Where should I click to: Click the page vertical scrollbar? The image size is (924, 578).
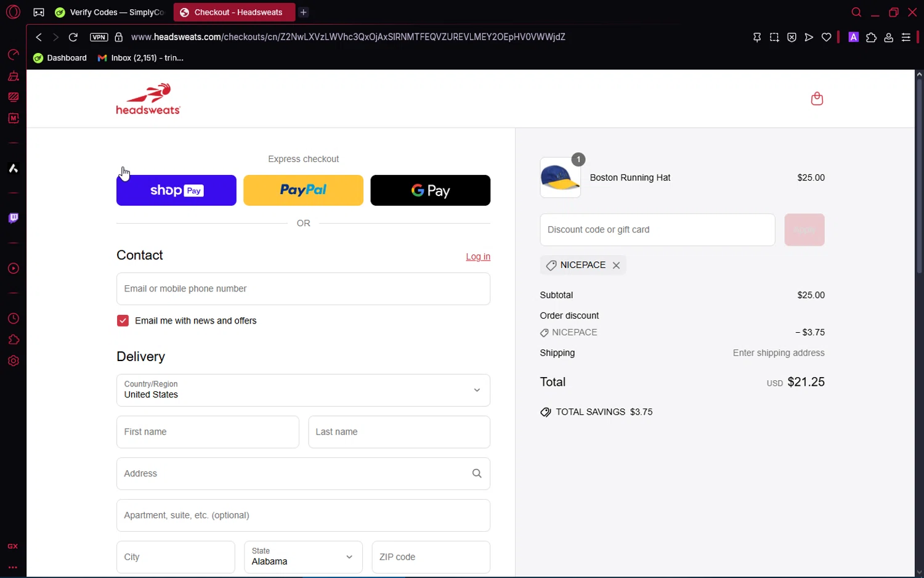(x=919, y=176)
